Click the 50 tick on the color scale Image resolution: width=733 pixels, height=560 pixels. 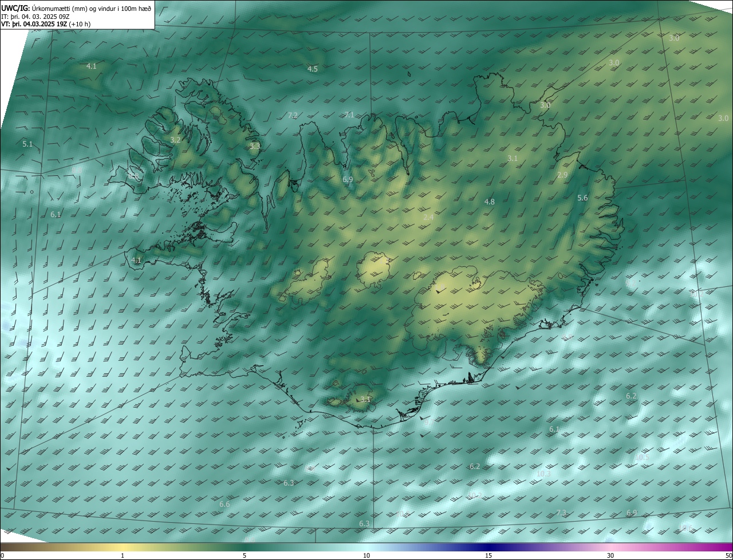click(x=728, y=555)
